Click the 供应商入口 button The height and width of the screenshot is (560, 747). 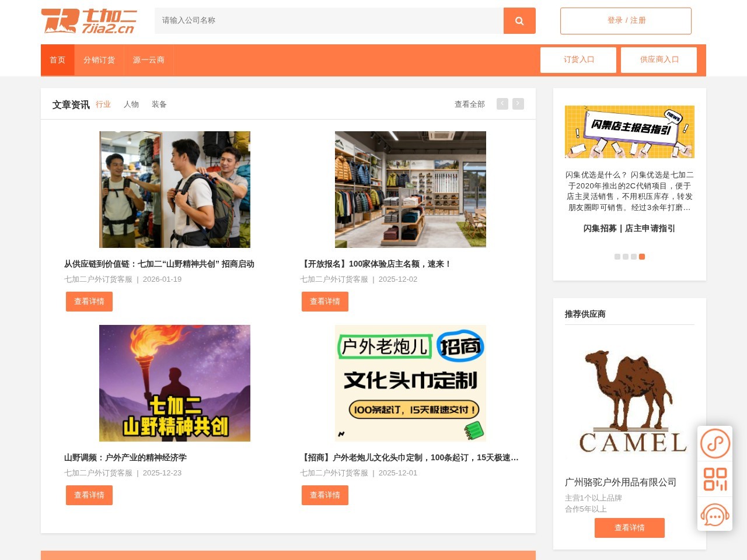pyautogui.click(x=659, y=60)
